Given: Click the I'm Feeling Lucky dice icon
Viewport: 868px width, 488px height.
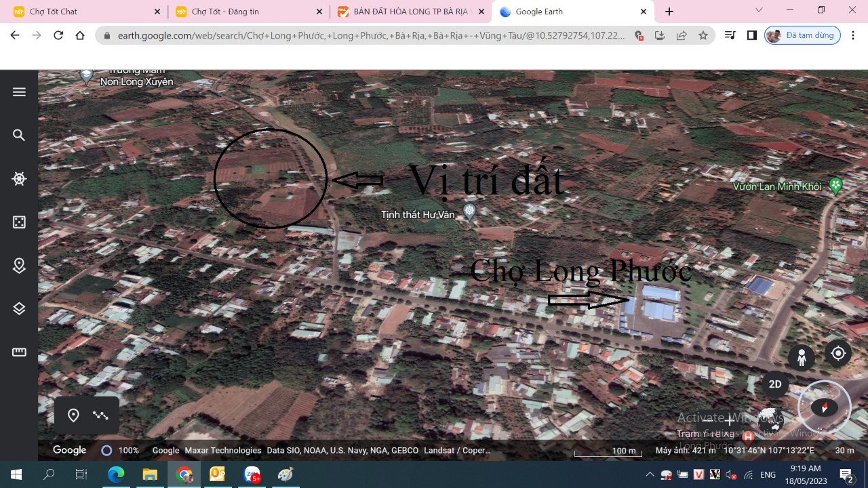Looking at the screenshot, I should pyautogui.click(x=19, y=222).
